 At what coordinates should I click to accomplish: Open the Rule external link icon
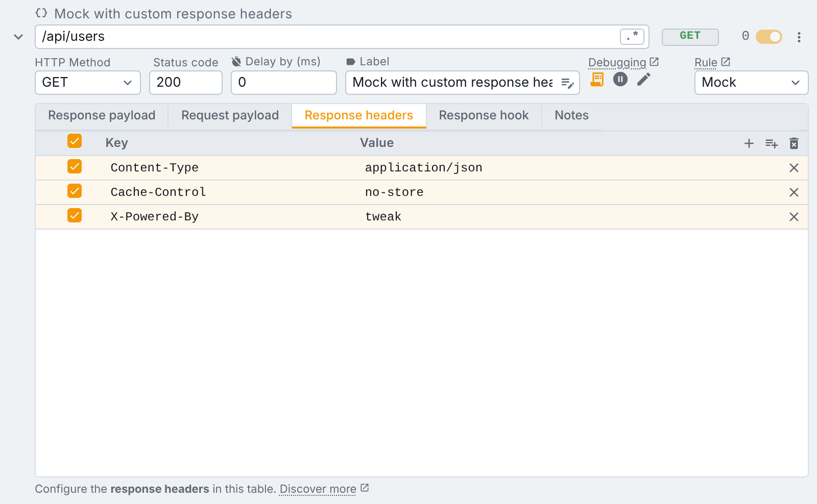(726, 62)
